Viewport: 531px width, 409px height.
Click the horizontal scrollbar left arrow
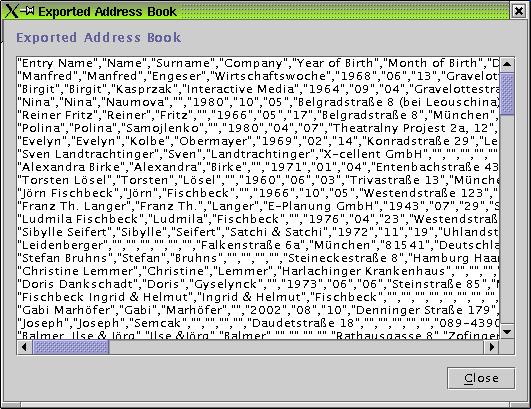[x=24, y=347]
